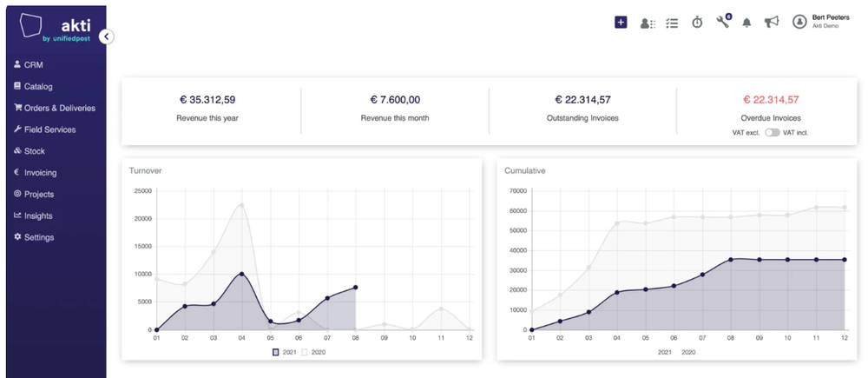Toggle the VAT excl./incl. switch
The width and height of the screenshot is (868, 378).
[773, 133]
